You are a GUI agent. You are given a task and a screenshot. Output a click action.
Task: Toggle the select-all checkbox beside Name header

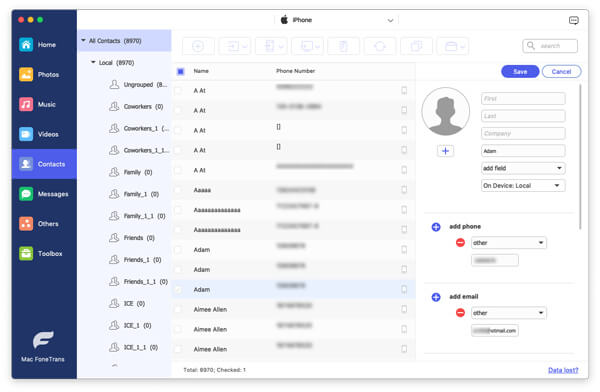(x=181, y=71)
